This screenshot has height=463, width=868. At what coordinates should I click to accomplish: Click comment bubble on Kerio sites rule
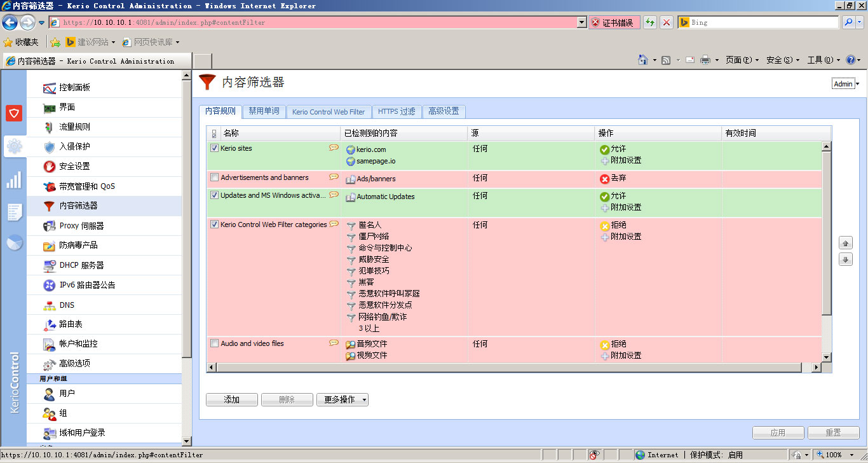(334, 148)
